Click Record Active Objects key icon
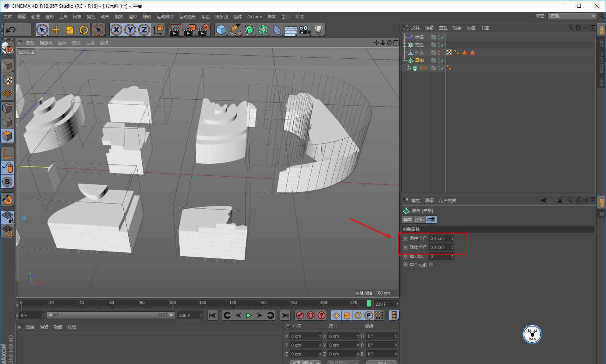Screen dimensions: 606x364 300,315
